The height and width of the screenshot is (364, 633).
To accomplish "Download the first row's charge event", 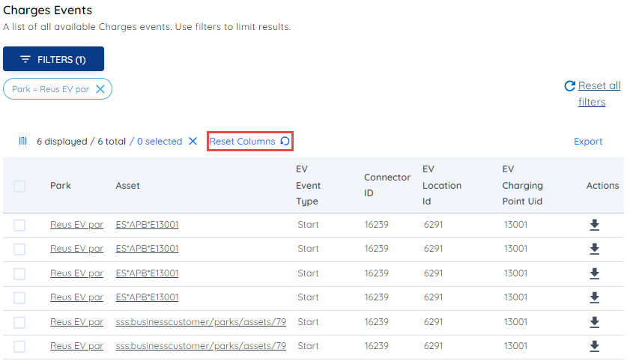I will 594,225.
